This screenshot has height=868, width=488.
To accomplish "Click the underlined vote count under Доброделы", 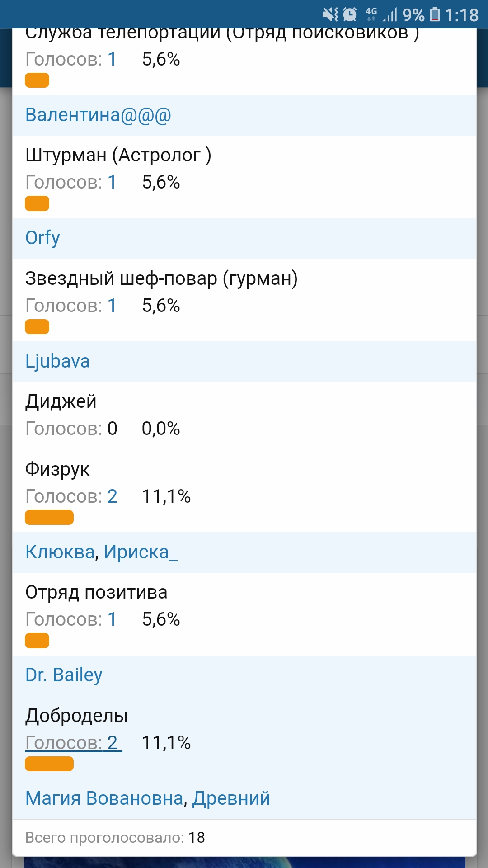I will tap(73, 743).
